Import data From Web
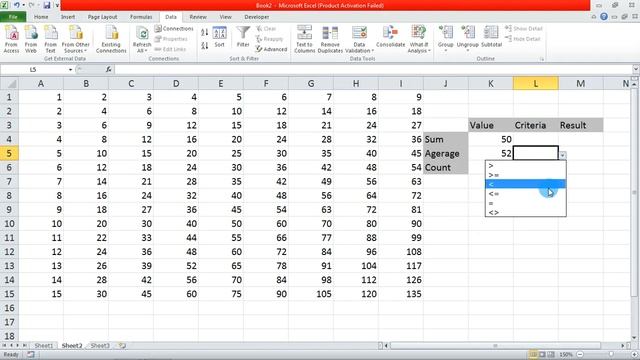The image size is (640, 360). click(x=31, y=39)
